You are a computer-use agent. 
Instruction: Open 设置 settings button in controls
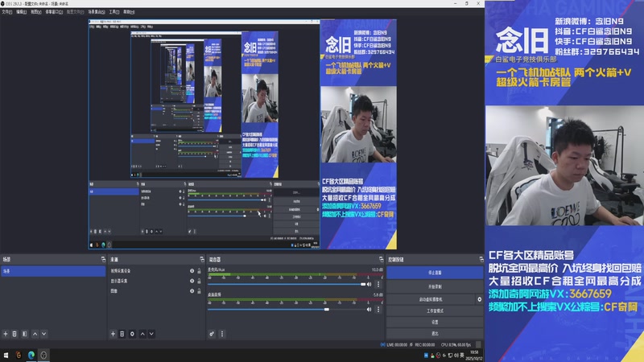(x=435, y=323)
